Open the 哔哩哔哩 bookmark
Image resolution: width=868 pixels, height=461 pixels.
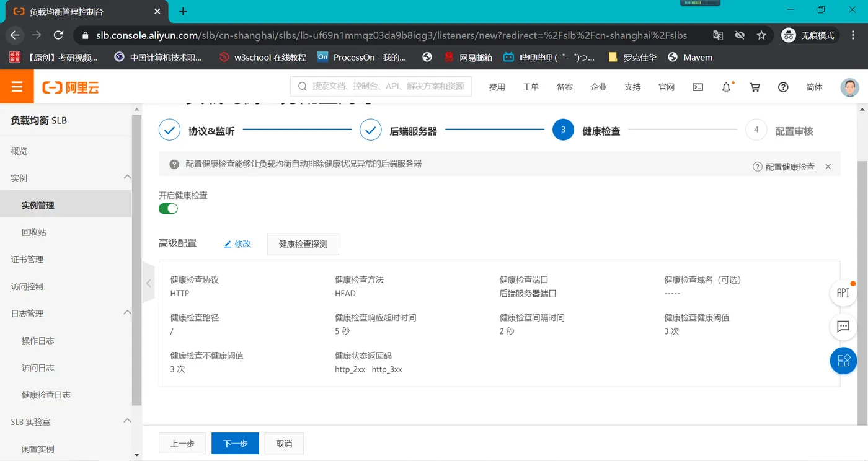(549, 57)
